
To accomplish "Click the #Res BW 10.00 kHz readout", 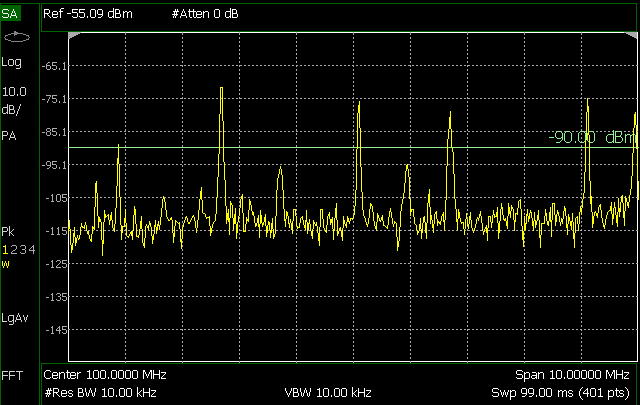I will pos(100,393).
